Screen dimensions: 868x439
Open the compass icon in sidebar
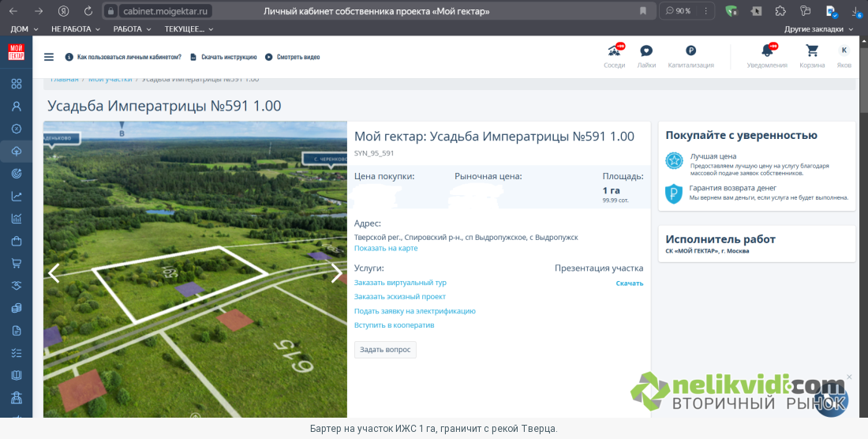coord(17,129)
